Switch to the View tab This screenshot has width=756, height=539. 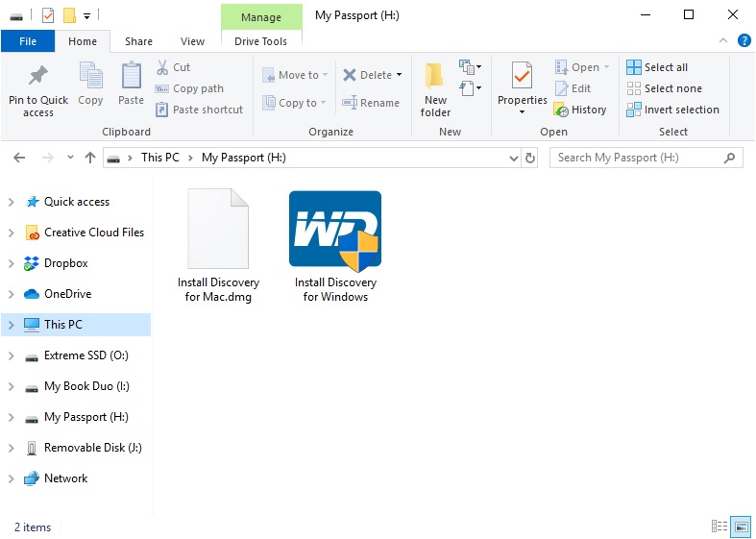[x=192, y=41]
